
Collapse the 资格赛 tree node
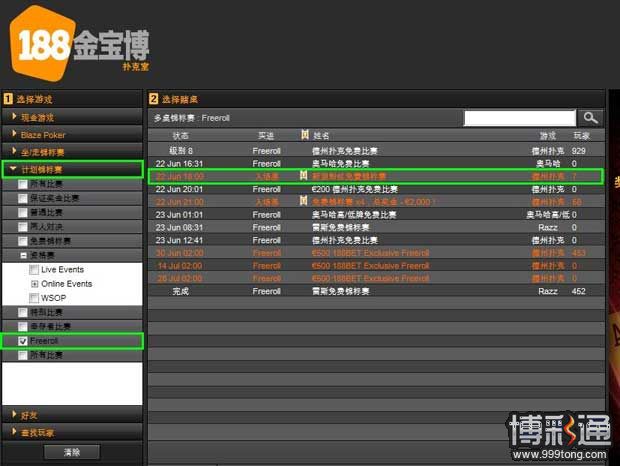(24, 256)
